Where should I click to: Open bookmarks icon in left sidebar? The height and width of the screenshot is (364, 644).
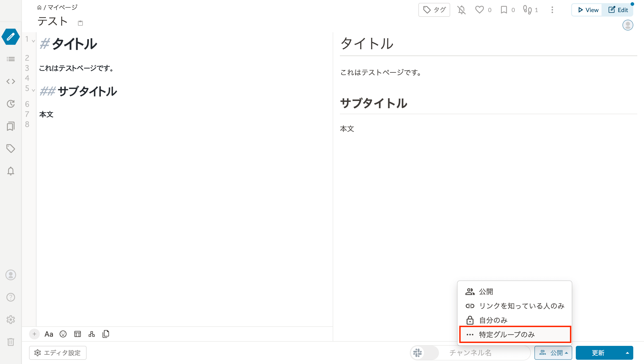(x=11, y=126)
